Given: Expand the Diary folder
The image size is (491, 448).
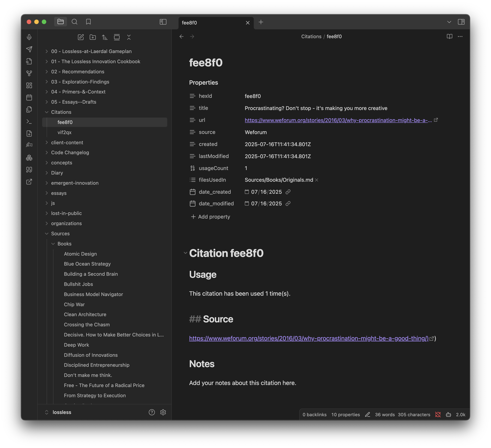Looking at the screenshot, I should pyautogui.click(x=46, y=173).
